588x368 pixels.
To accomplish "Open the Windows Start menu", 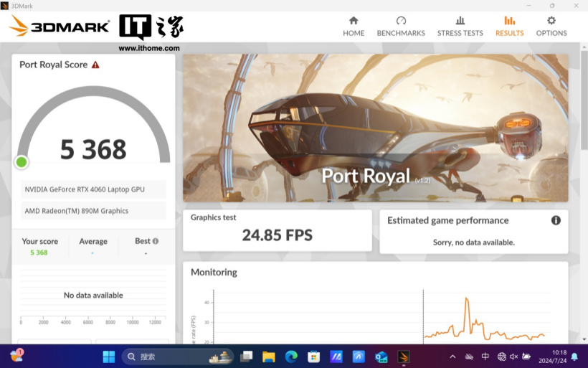I will 108,357.
